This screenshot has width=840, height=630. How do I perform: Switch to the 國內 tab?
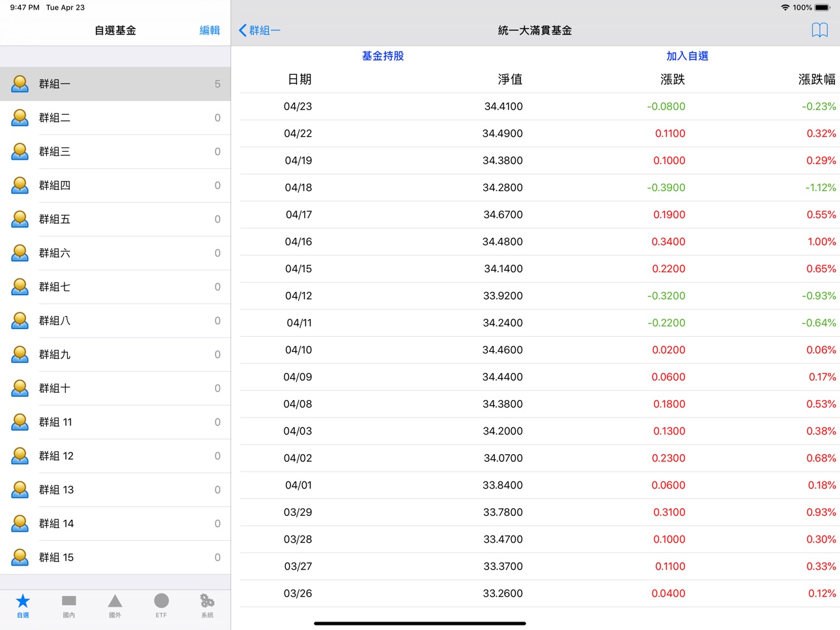pyautogui.click(x=69, y=605)
